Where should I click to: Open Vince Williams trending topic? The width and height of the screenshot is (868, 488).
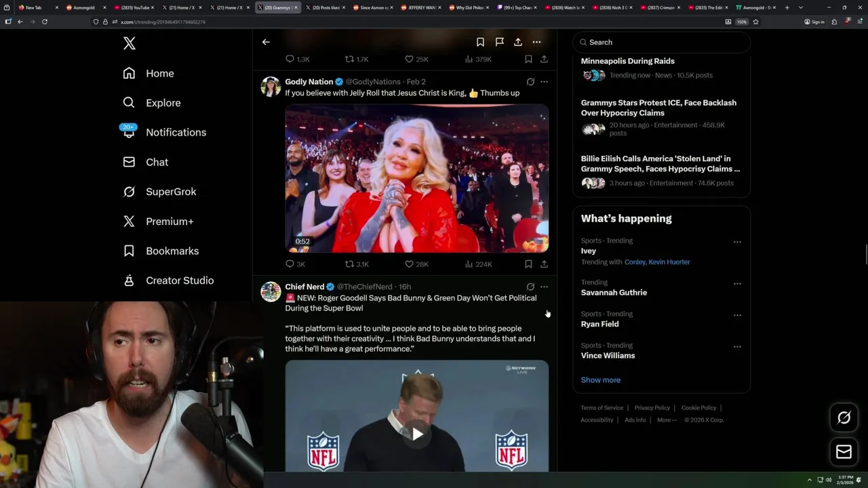608,356
